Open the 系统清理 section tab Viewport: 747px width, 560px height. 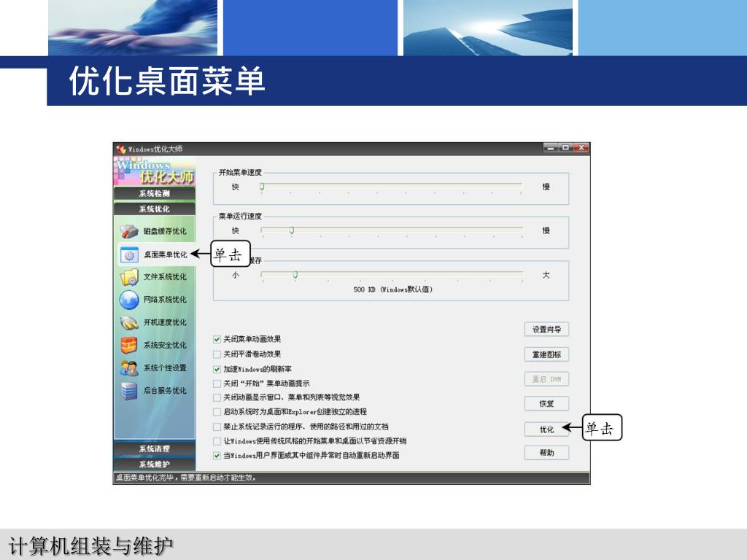155,448
